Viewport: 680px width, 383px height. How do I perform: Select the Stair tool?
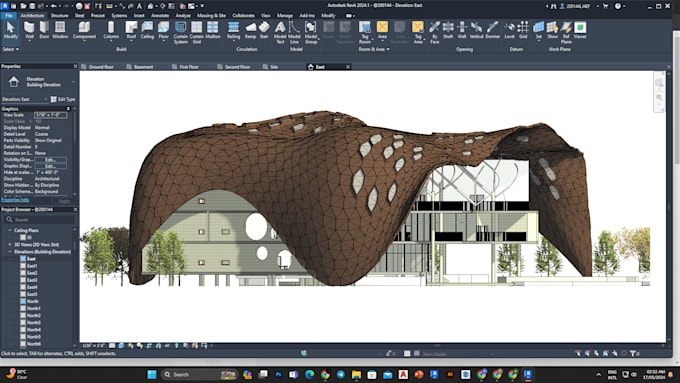[x=264, y=30]
